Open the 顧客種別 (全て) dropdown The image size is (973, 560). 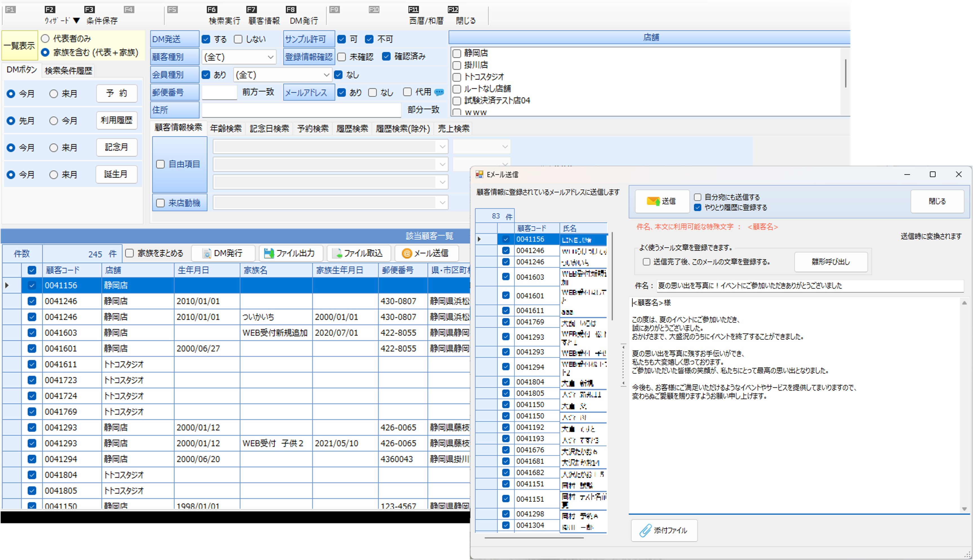[270, 57]
